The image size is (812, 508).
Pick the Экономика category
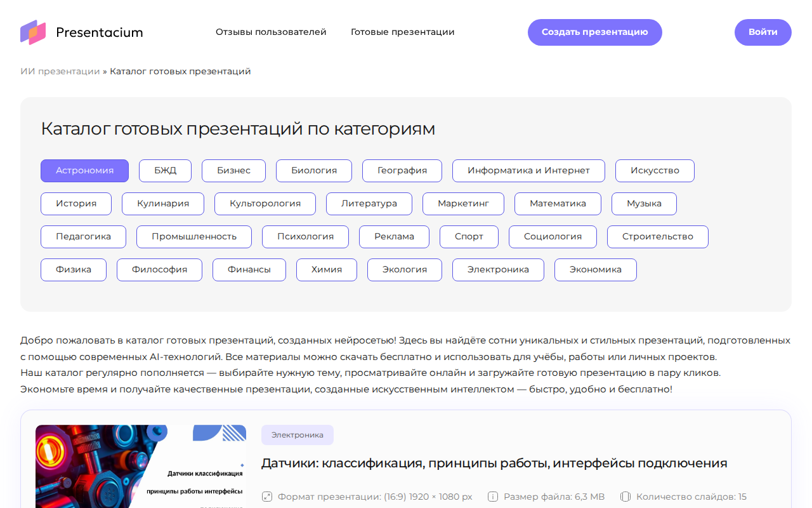(596, 270)
